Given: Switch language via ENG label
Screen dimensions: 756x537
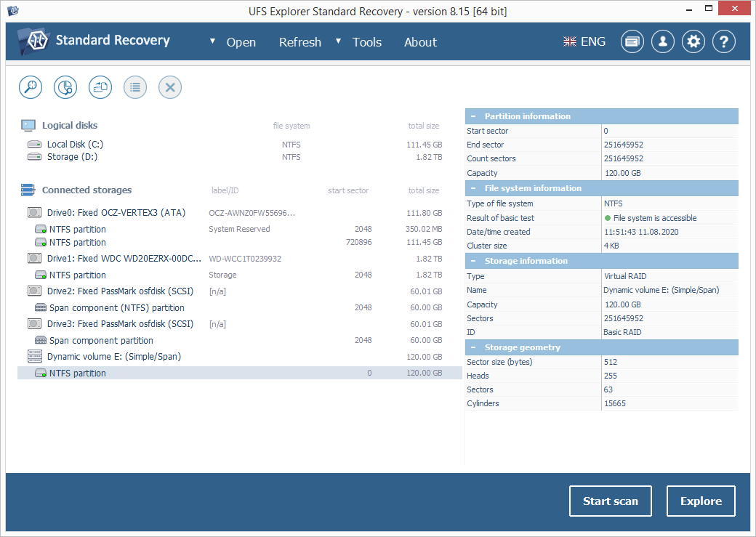Looking at the screenshot, I should point(593,42).
